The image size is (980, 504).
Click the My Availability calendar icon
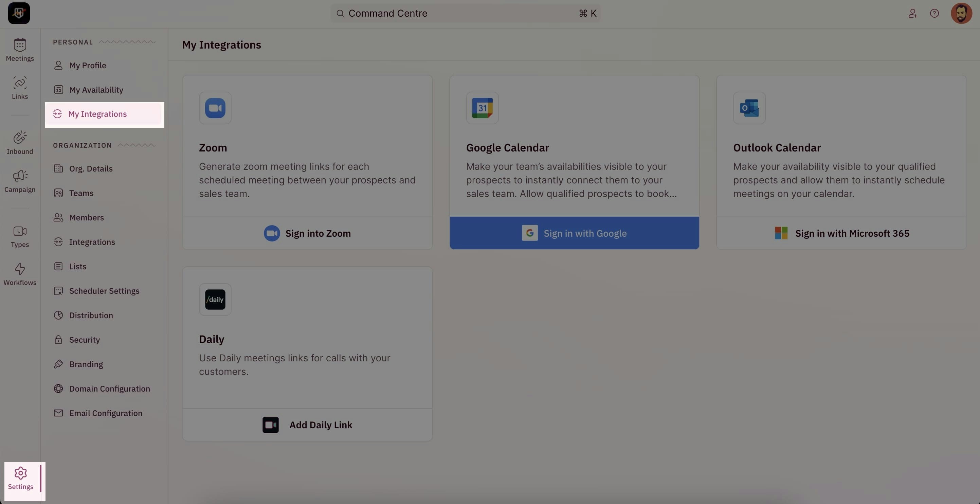58,90
